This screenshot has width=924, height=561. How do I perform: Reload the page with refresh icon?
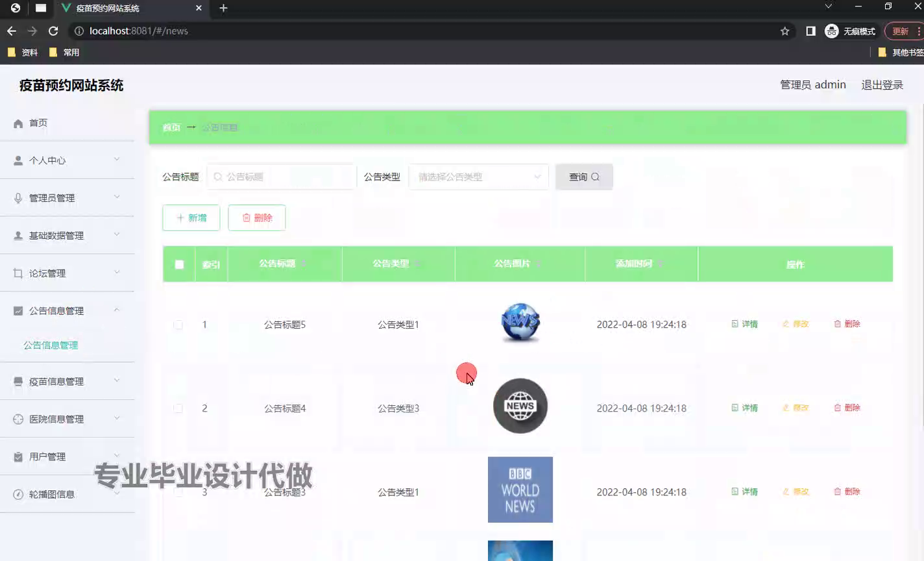pos(53,31)
